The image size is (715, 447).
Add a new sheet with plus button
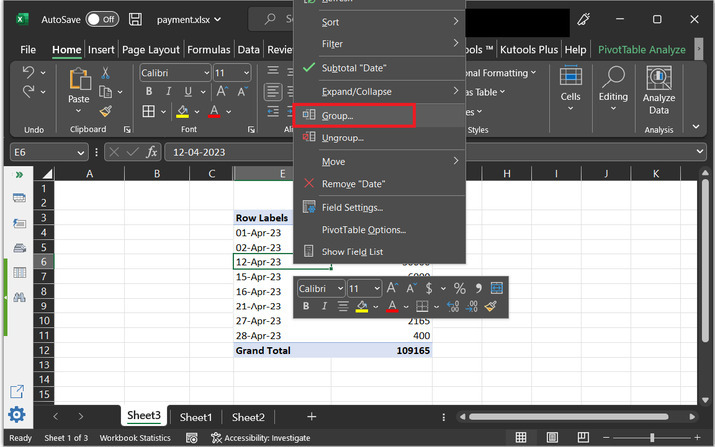click(x=311, y=416)
